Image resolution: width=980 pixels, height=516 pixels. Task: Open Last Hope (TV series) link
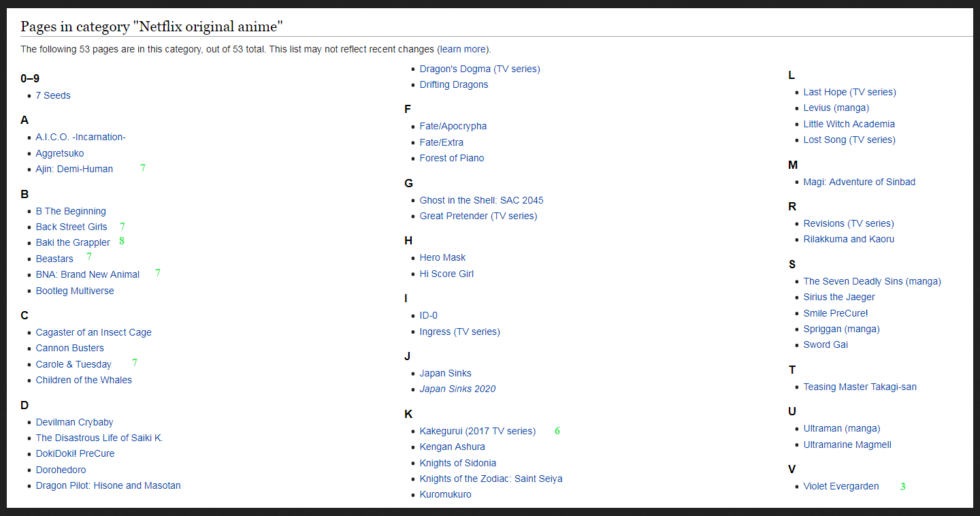(850, 92)
